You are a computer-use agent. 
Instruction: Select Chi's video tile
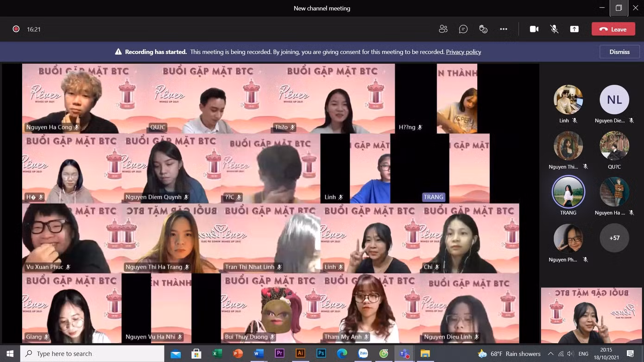click(469, 238)
